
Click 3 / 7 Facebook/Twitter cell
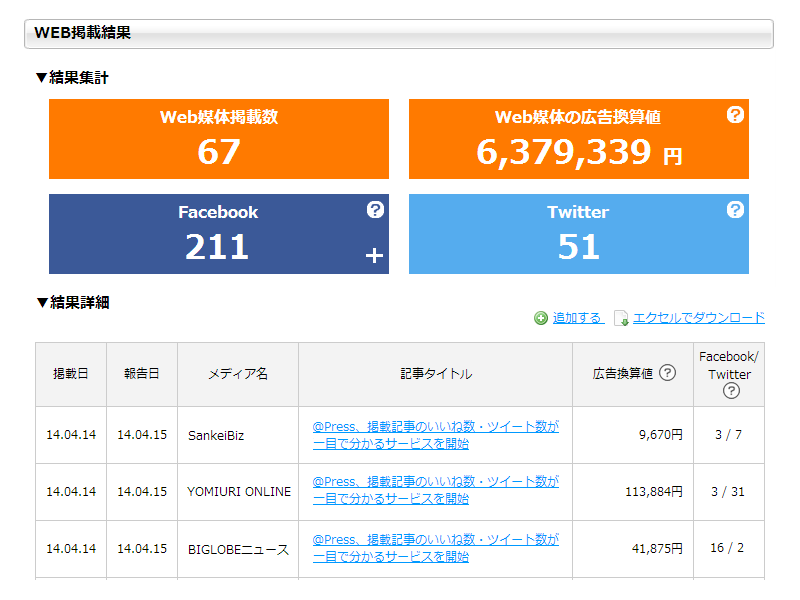(x=729, y=435)
